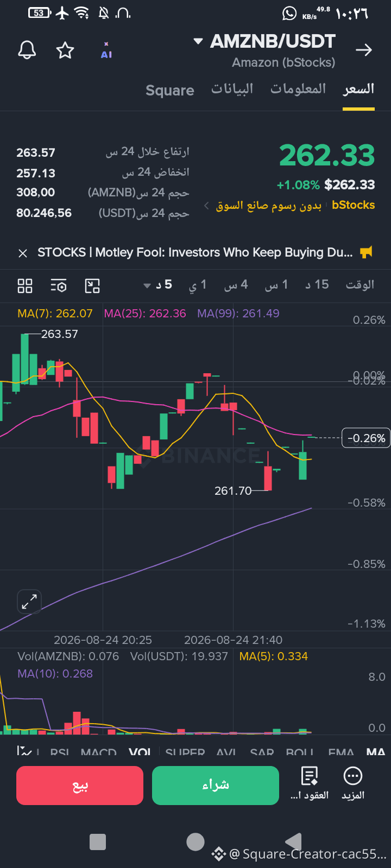Select the 15 د timeframe
This screenshot has height=868, width=391.
317,285
